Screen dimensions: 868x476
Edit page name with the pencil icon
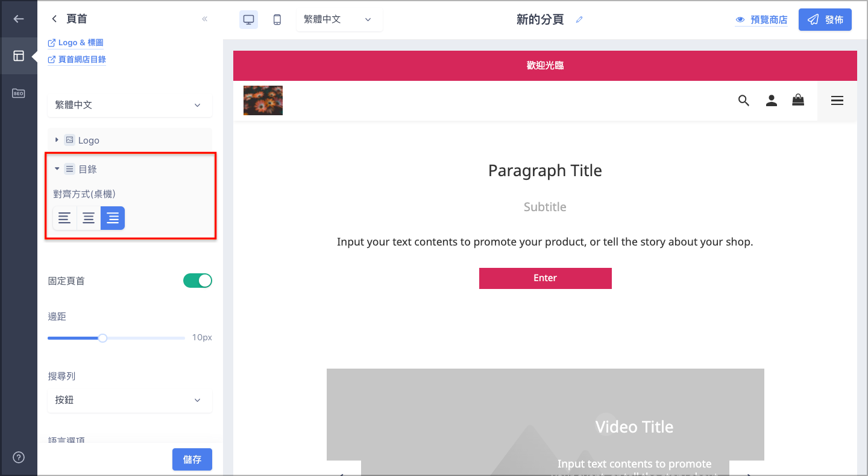click(x=579, y=19)
